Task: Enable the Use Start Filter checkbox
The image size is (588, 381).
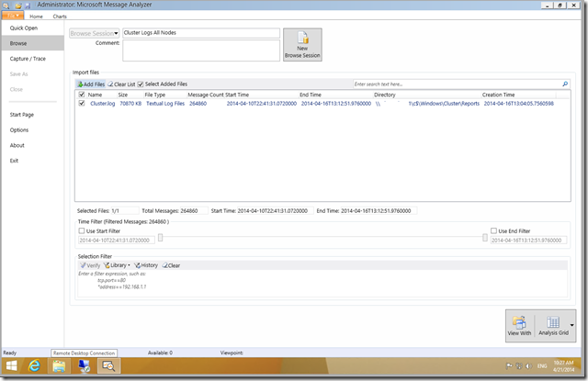Action: point(82,230)
